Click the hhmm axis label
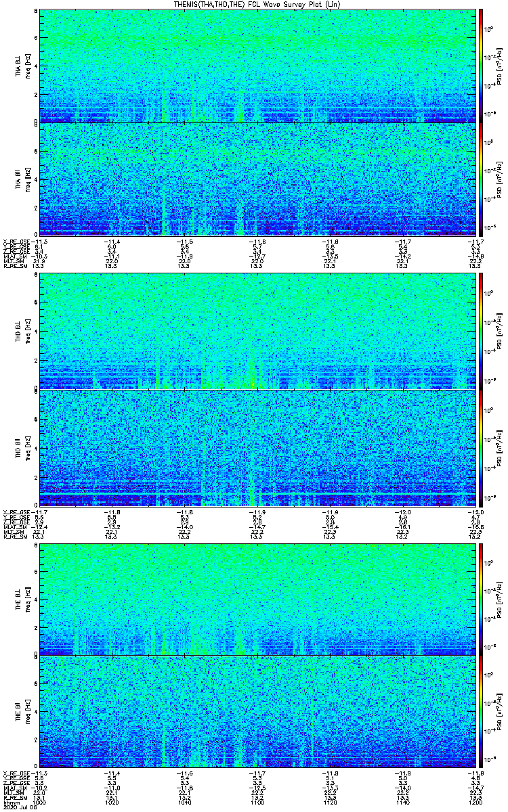This screenshot has width=508, height=812. click(x=10, y=803)
